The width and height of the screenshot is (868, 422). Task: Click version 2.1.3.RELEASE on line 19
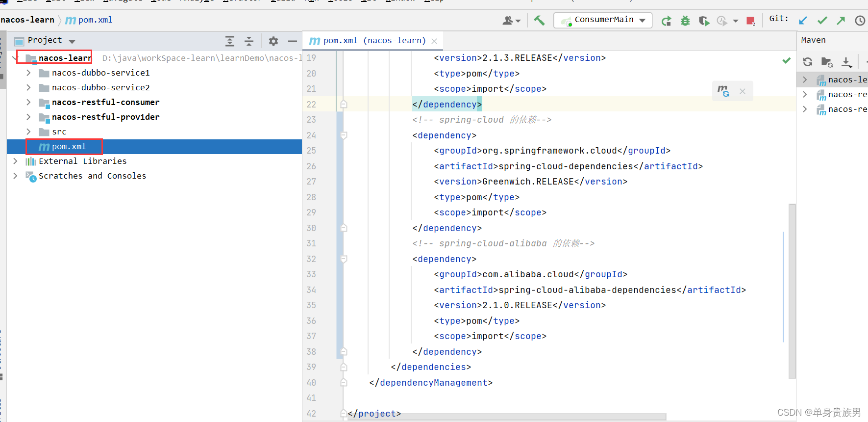(517, 58)
